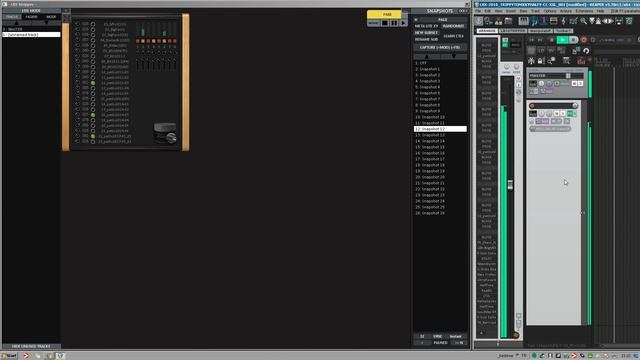Image resolution: width=640 pixels, height=360 pixels.
Task: Click the MASTER volume slider handle in REAPER
Action: (x=568, y=76)
